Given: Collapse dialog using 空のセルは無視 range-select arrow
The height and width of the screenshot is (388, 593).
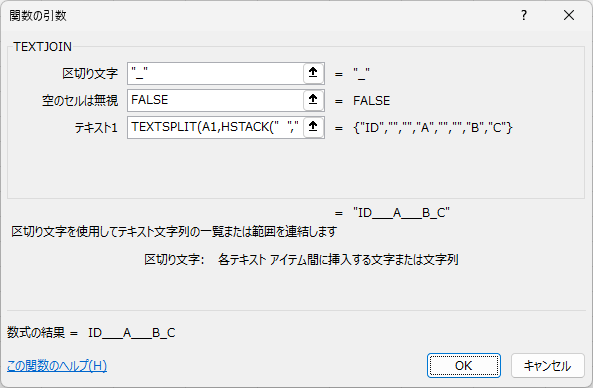Looking at the screenshot, I should pyautogui.click(x=313, y=100).
